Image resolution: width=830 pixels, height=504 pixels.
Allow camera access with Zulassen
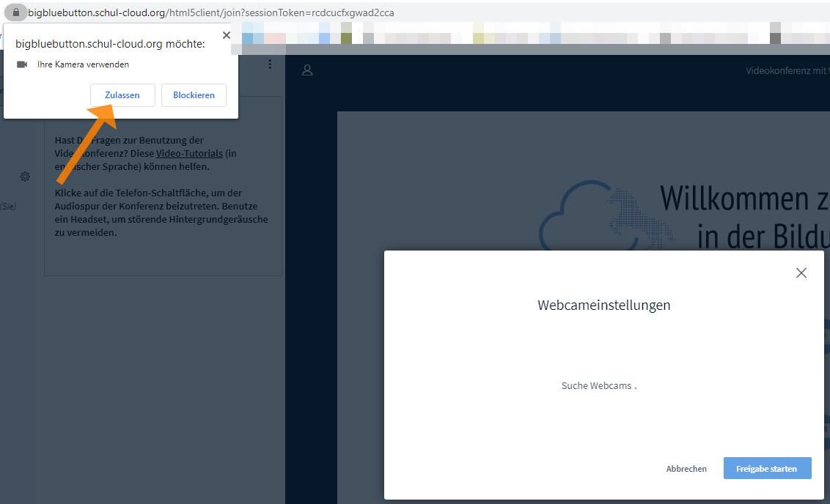point(122,95)
